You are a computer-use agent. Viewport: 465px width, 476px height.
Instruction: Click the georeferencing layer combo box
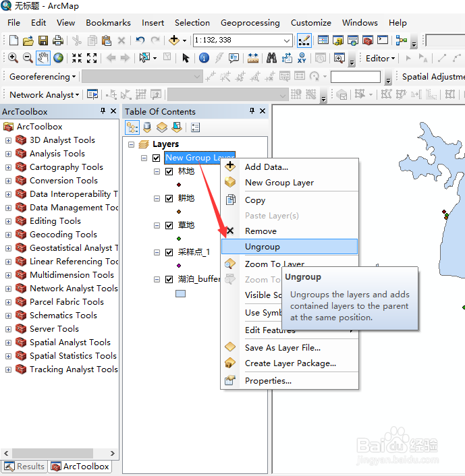(x=142, y=76)
